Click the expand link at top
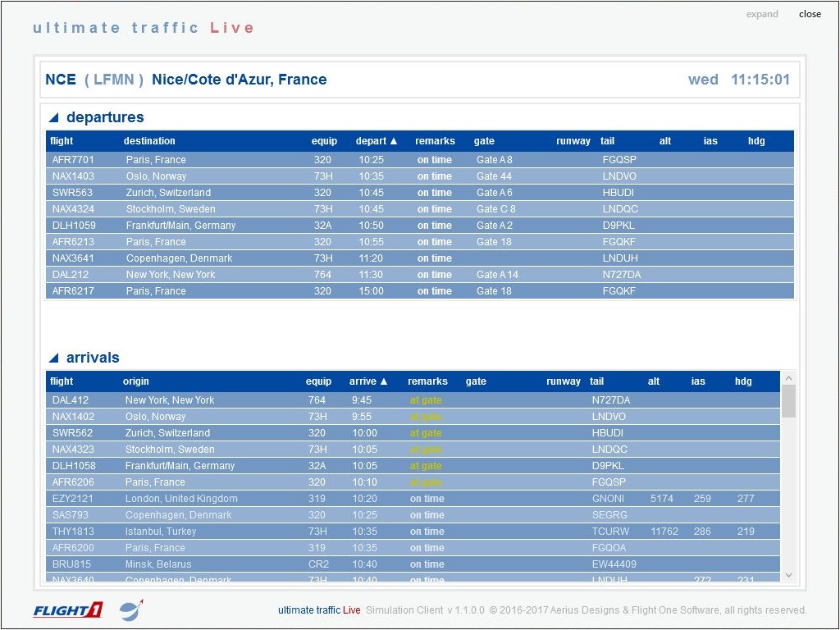The width and height of the screenshot is (840, 630). [x=762, y=14]
